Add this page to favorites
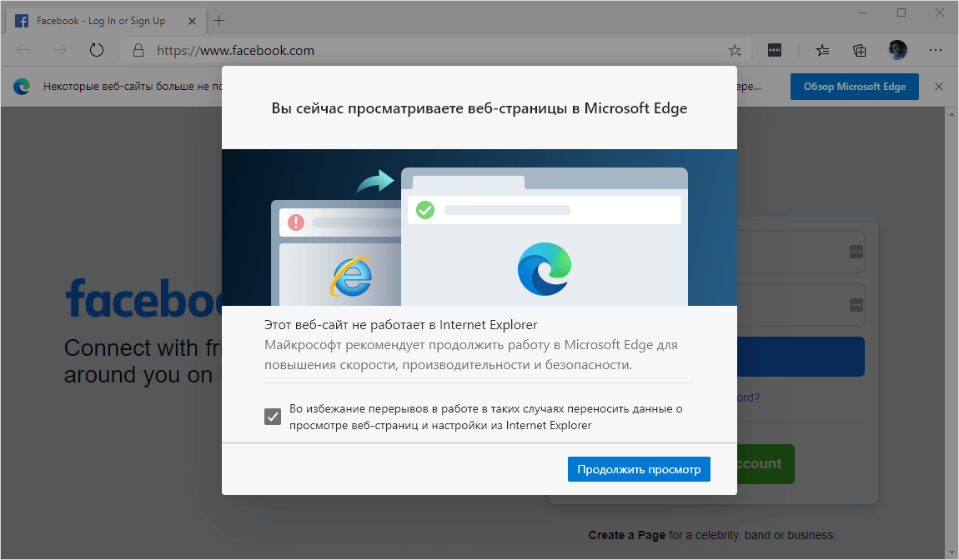The width and height of the screenshot is (959, 560). click(735, 50)
